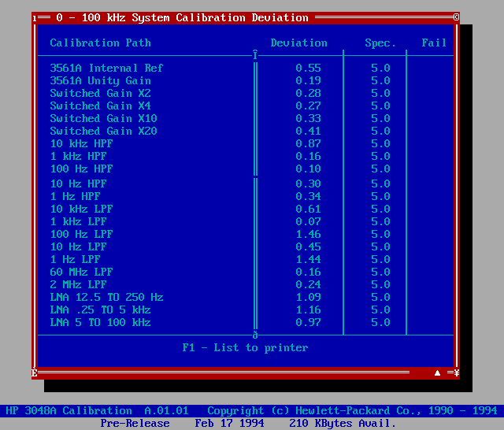Viewport: 504px width, 430px height.
Task: Select the 60 MHz LPF path
Action: [81, 272]
